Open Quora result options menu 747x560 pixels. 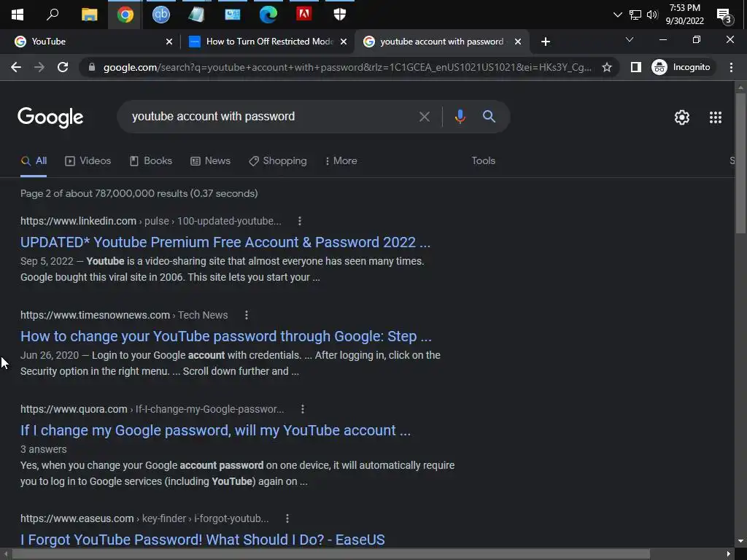[302, 409]
